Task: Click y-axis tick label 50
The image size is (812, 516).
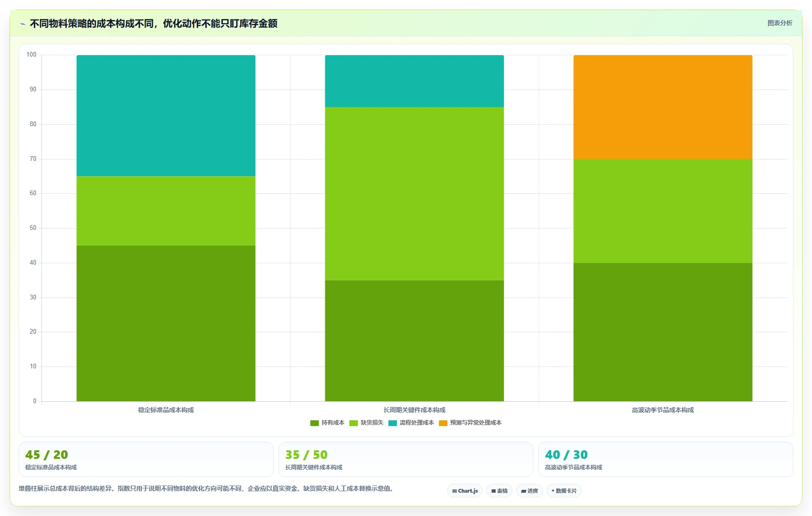Action: pos(33,228)
